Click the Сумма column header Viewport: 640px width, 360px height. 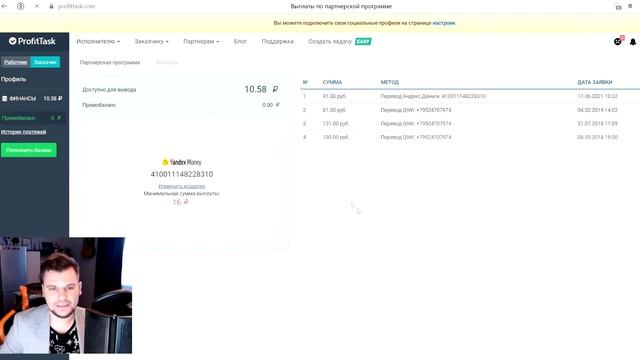[332, 82]
